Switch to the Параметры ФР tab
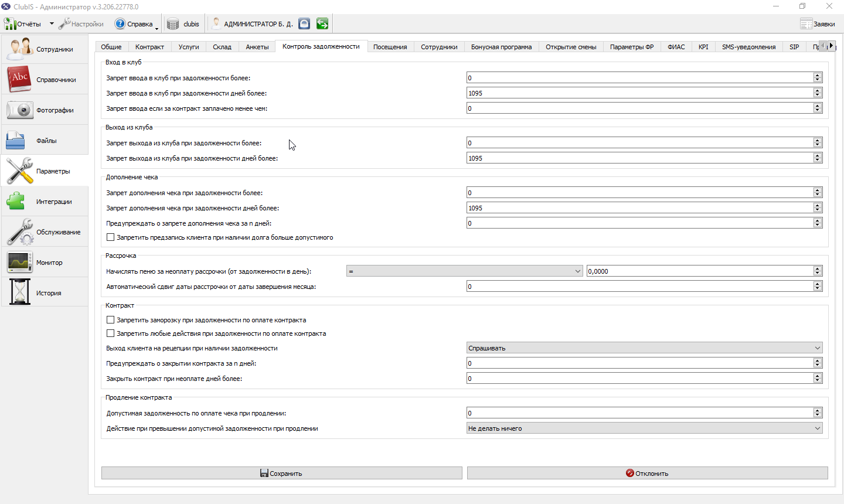Viewport: 844px width, 504px height. tap(632, 47)
